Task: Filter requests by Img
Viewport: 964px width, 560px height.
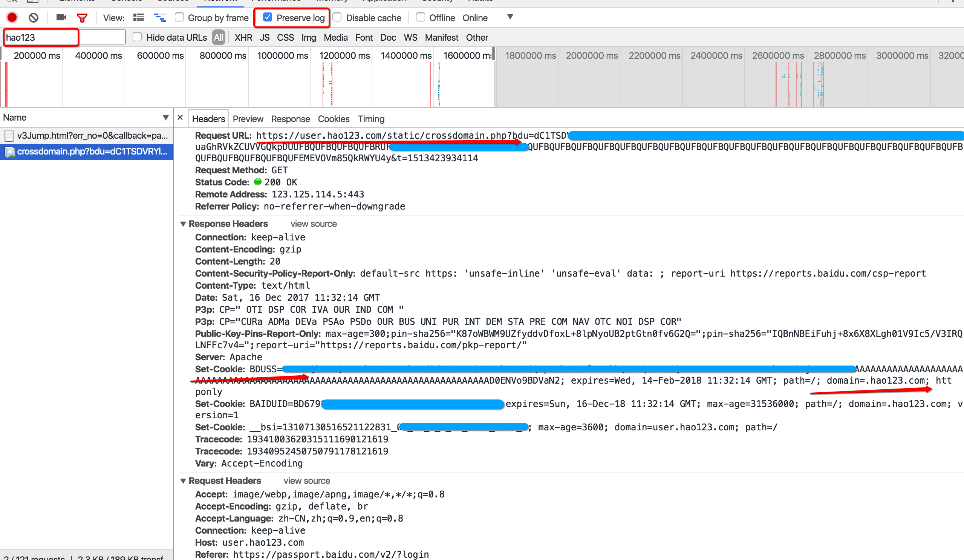Action: (x=309, y=37)
